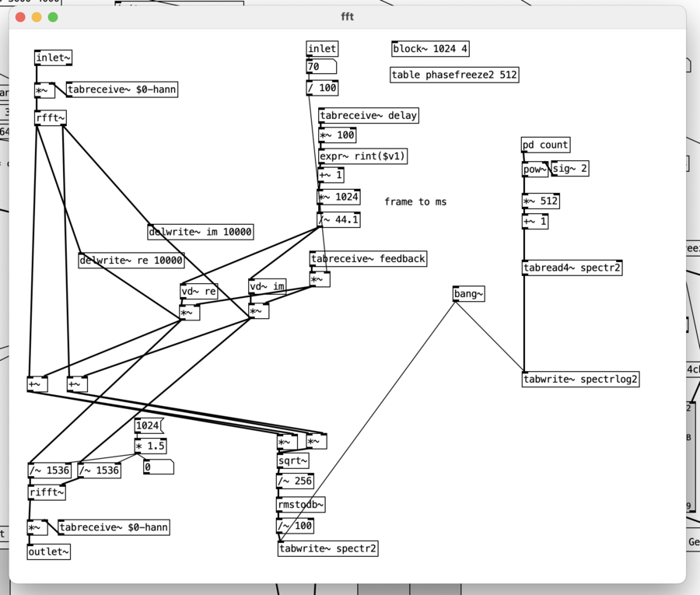Select the +~ 1 object under expr~
The image size is (700, 595).
pyautogui.click(x=331, y=175)
